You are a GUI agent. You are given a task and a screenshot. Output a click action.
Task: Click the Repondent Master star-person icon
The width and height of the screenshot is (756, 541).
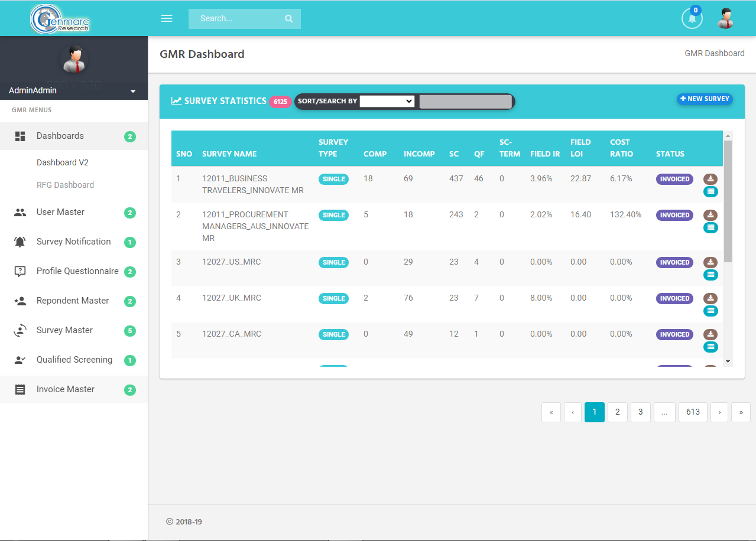coord(20,301)
